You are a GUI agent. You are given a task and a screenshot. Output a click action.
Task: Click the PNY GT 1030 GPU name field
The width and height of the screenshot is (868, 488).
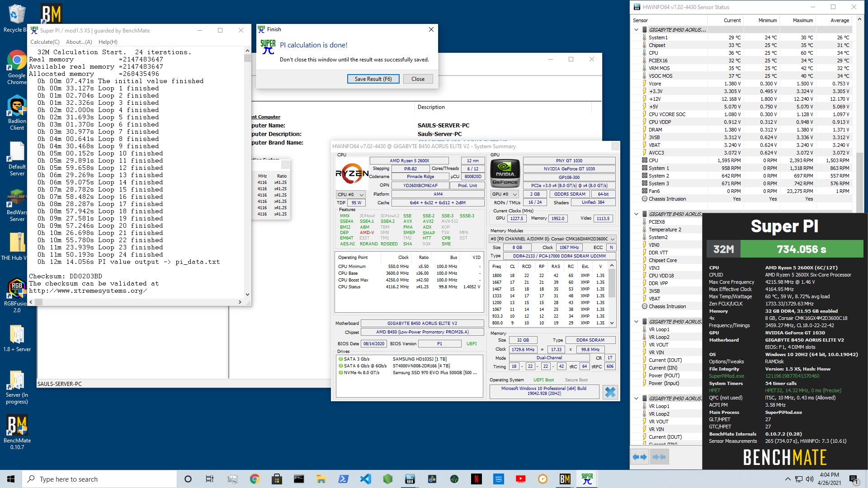click(569, 161)
